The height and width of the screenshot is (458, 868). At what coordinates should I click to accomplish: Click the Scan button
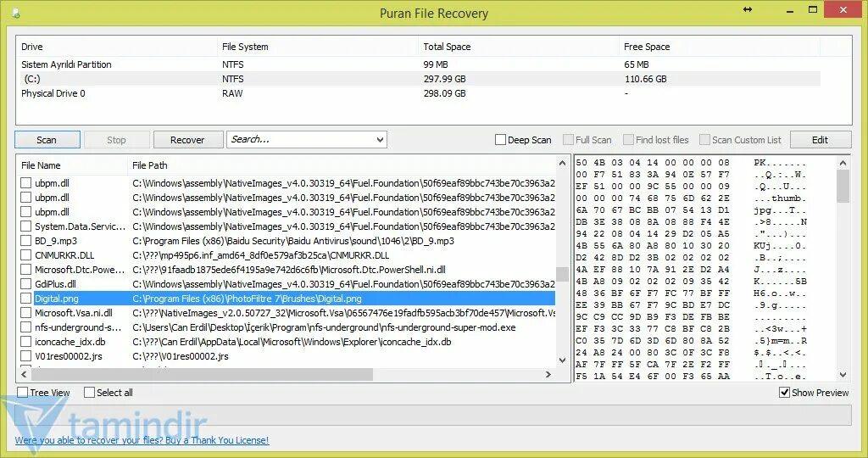(x=47, y=140)
